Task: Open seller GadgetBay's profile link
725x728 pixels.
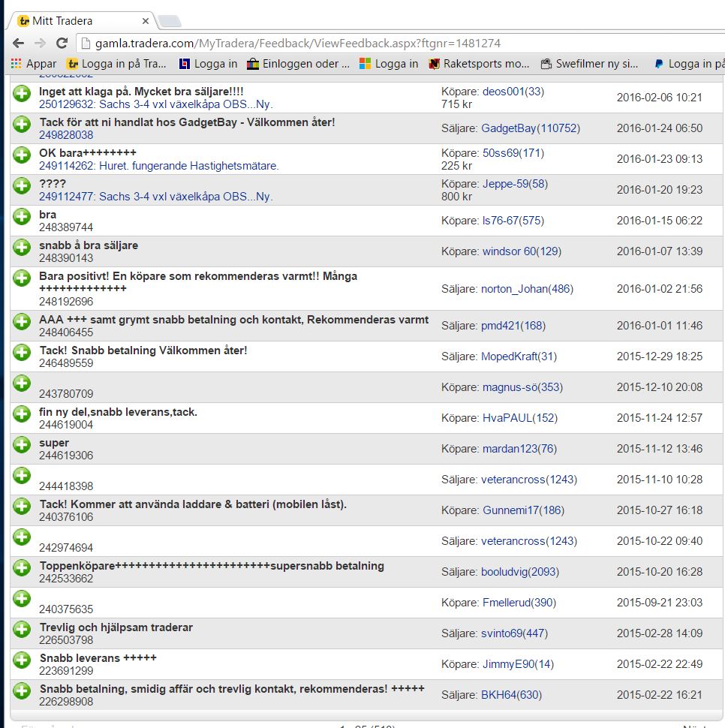Action: (x=530, y=128)
